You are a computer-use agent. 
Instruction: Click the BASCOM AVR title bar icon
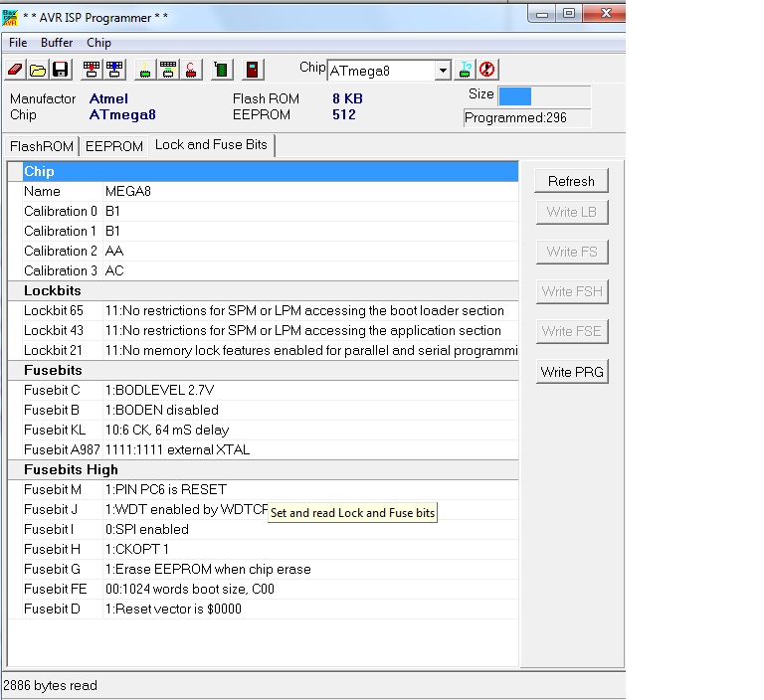(x=10, y=17)
